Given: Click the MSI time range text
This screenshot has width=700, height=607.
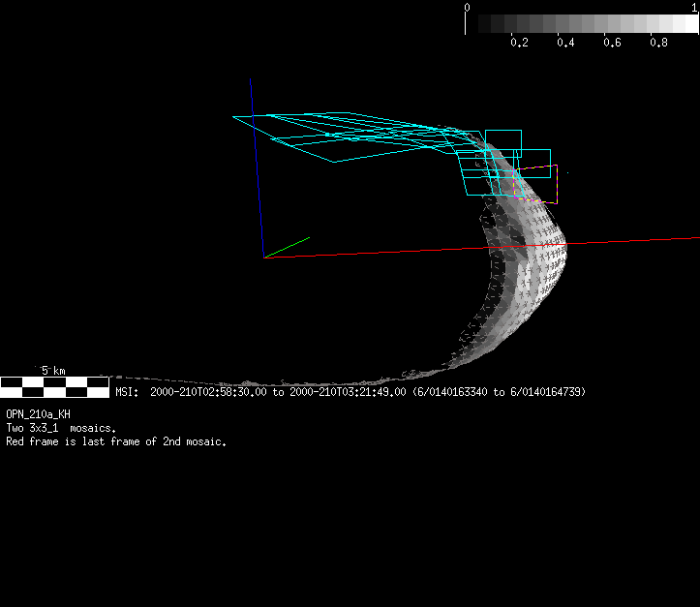Looking at the screenshot, I should (350, 392).
